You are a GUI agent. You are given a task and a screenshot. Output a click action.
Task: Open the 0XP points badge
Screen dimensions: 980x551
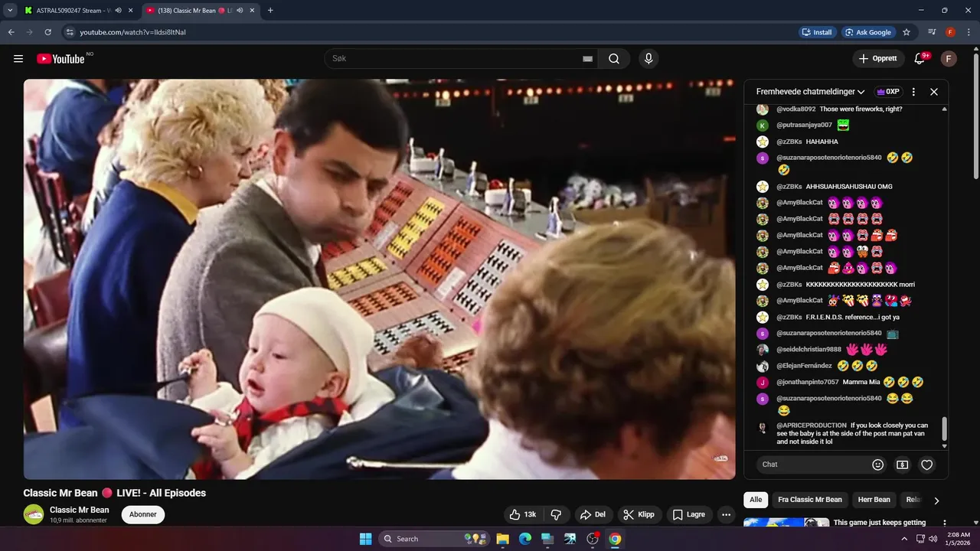tap(888, 92)
